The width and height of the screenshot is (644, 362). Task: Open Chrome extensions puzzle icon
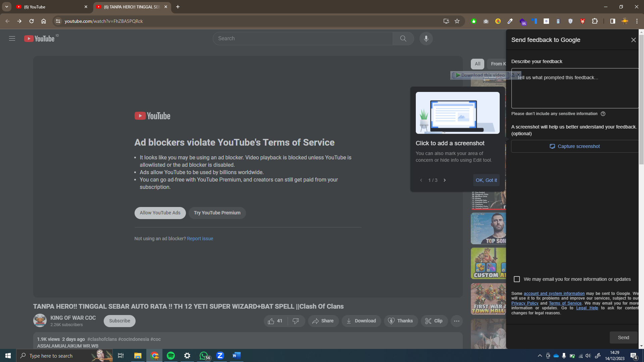[x=595, y=21]
